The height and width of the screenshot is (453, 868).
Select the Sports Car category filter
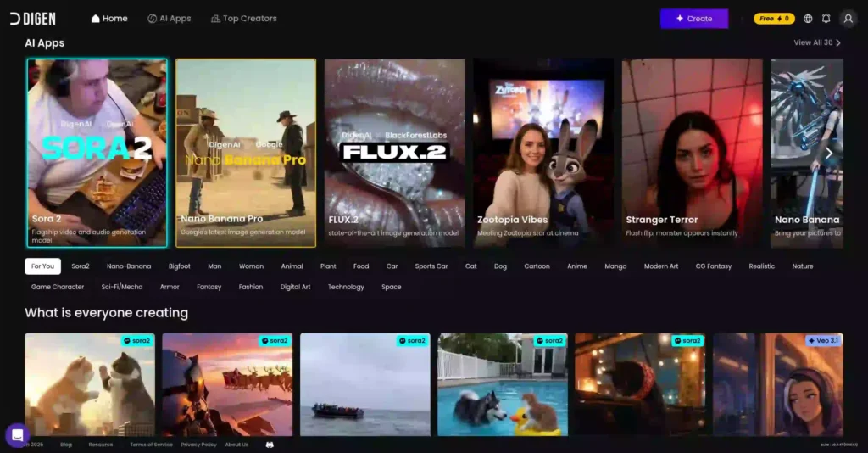pyautogui.click(x=431, y=266)
